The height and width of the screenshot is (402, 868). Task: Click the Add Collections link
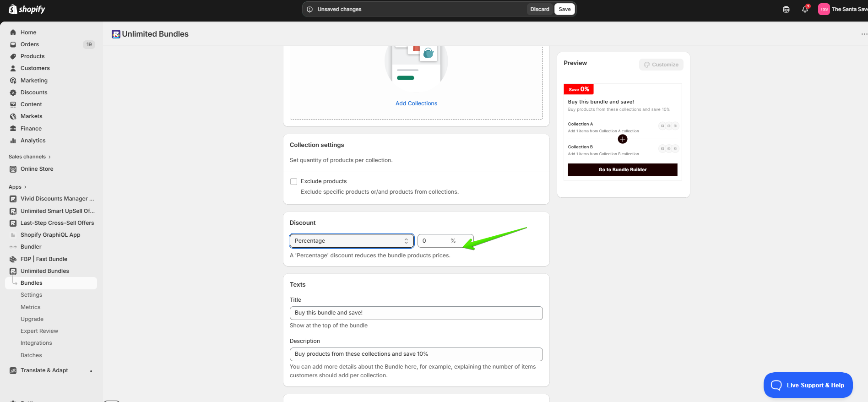[x=416, y=103]
